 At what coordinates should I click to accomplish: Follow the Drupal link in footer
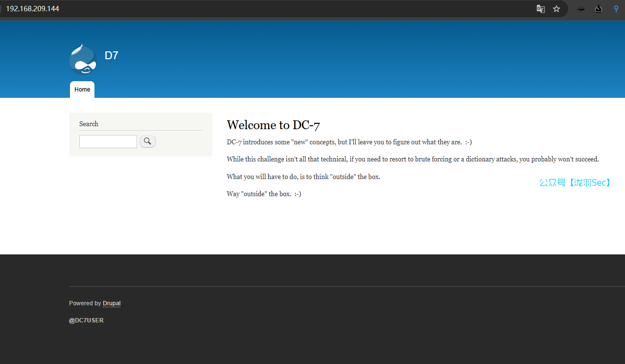[x=112, y=303]
